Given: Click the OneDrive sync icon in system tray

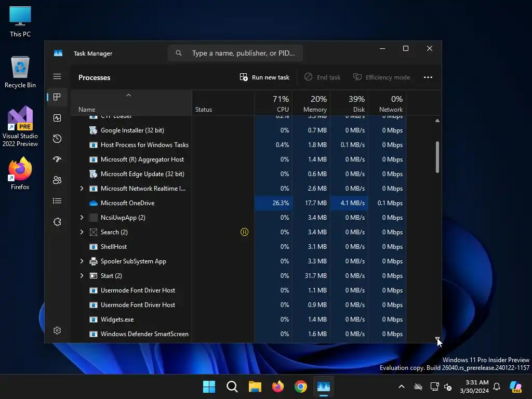Looking at the screenshot, I should tap(418, 387).
